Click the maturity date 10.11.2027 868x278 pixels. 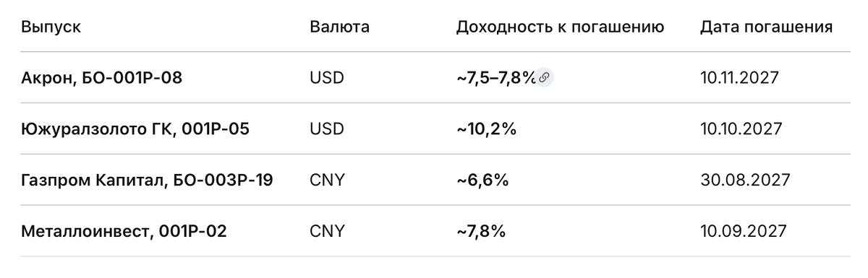pyautogui.click(x=739, y=78)
